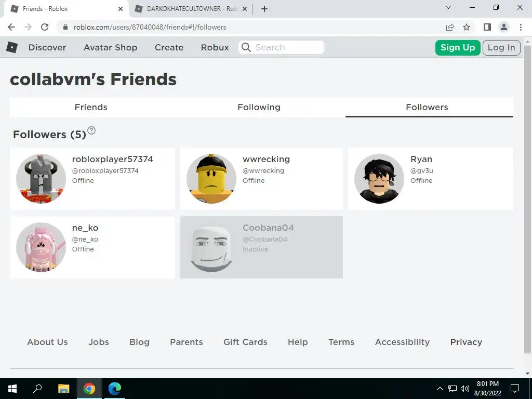Screen dimensions: 532x399
Task: Click the padlock site info icon
Action: (65, 27)
